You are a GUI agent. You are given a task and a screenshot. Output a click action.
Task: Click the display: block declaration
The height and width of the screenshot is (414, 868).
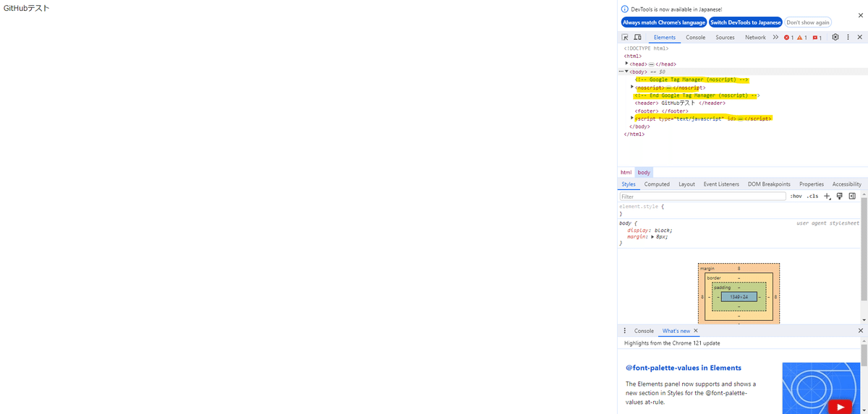click(x=650, y=230)
